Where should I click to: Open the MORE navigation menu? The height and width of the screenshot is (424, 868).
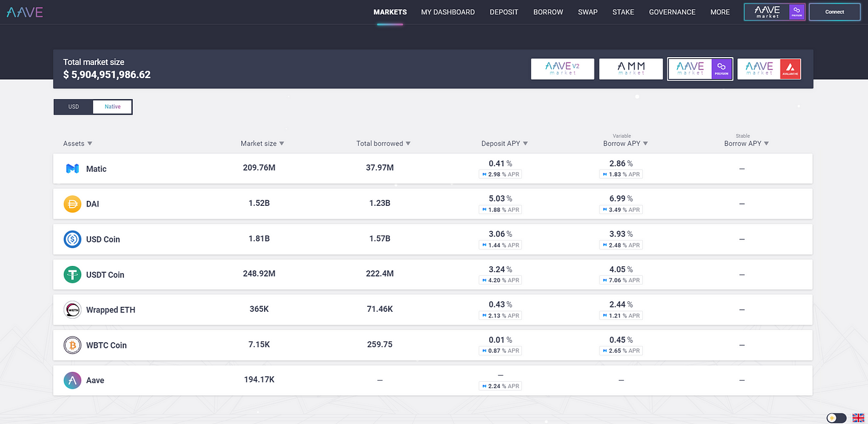click(720, 12)
